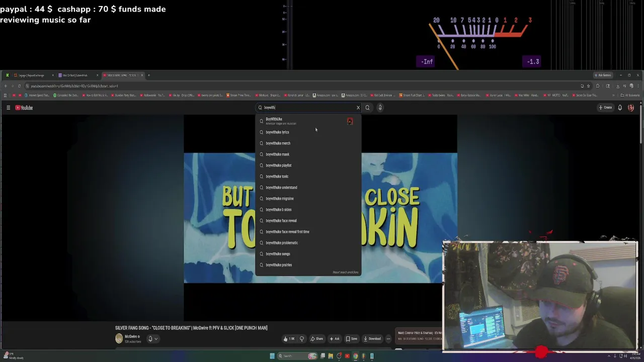Reload the page
This screenshot has height=362, width=644.
point(19,86)
